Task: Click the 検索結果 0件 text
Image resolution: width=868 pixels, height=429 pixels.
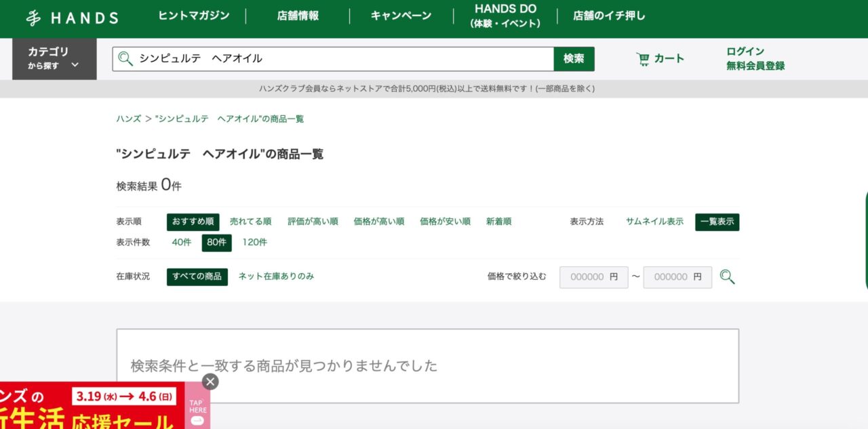Action: point(149,185)
